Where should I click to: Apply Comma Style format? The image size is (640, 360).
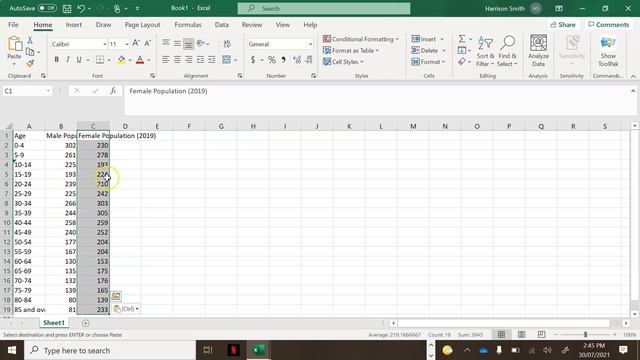[x=283, y=60]
